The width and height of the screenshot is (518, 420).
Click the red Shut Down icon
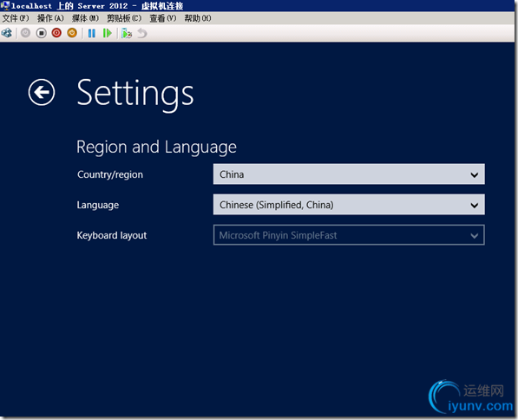pyautogui.click(x=56, y=33)
